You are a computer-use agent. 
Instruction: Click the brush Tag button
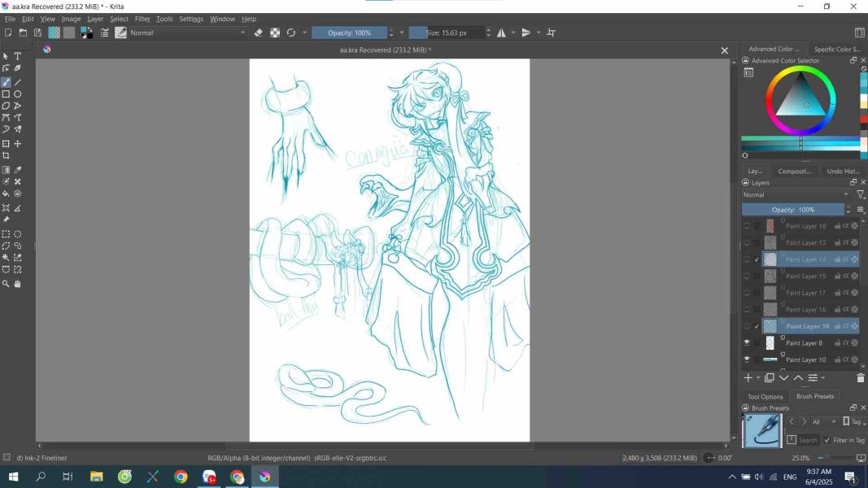[854, 421]
